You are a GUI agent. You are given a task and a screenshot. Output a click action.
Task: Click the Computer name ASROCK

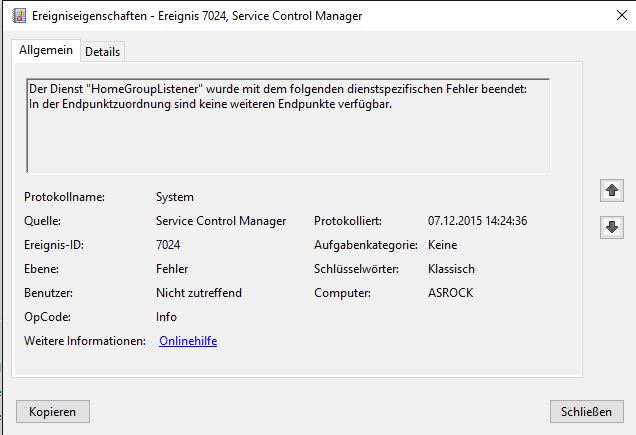450,293
